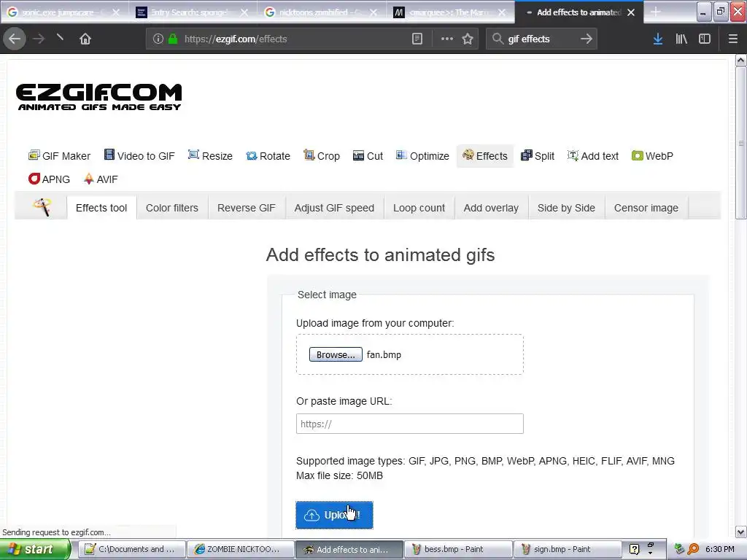Click the EZGIF.COM logo
This screenshot has height=560, width=747.
point(98,97)
